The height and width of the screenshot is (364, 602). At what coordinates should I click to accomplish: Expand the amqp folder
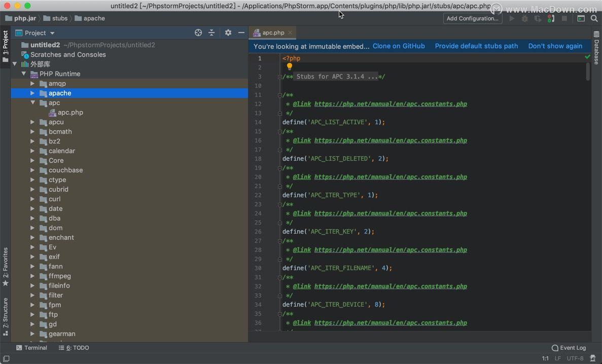(32, 83)
